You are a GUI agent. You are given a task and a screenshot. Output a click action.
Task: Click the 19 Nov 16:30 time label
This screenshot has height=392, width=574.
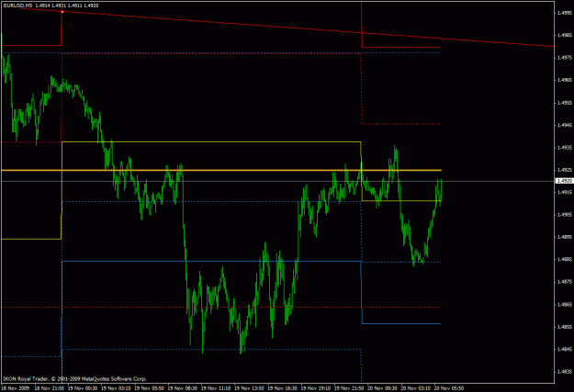(282, 388)
